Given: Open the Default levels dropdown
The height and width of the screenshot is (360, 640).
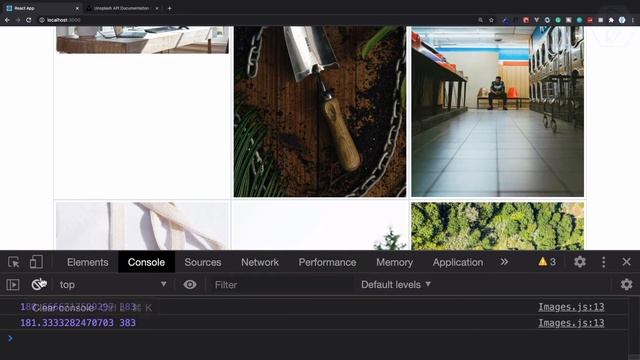Looking at the screenshot, I should tap(396, 284).
